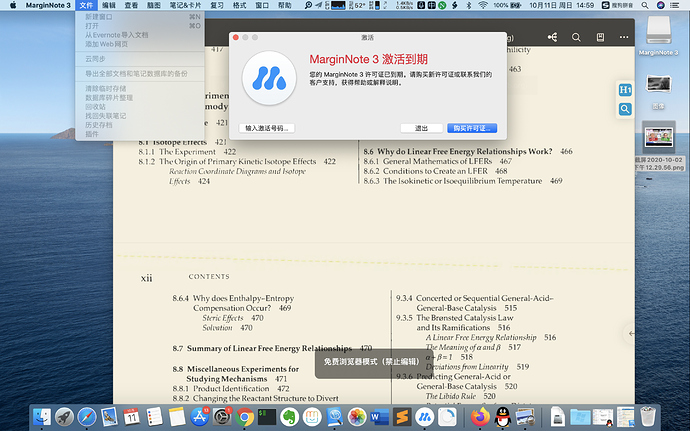Launch Safari from the dock

[x=87, y=416]
